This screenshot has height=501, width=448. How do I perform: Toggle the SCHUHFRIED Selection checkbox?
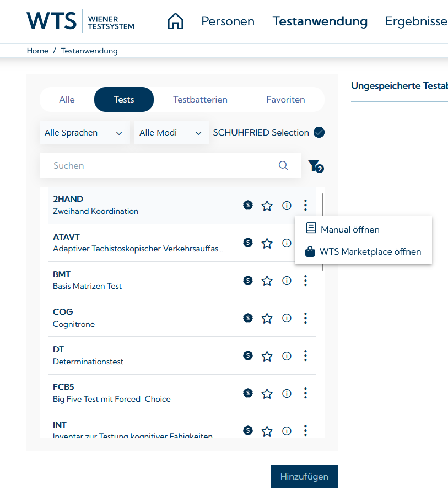(x=319, y=132)
